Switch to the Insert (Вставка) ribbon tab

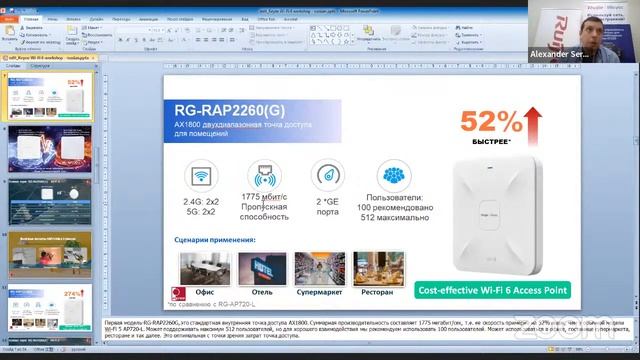[73, 19]
